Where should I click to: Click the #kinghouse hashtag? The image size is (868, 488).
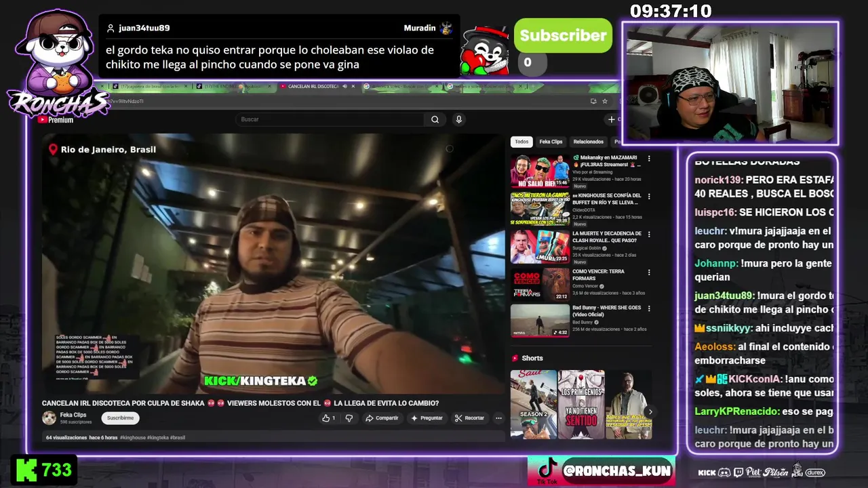click(132, 438)
